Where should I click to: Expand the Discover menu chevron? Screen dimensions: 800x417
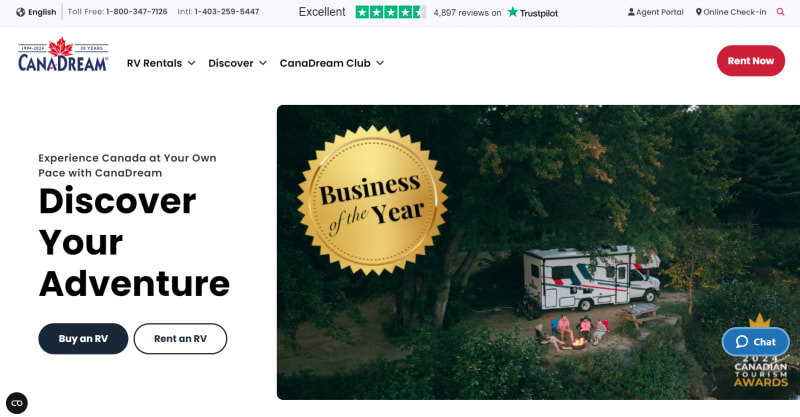pos(263,63)
